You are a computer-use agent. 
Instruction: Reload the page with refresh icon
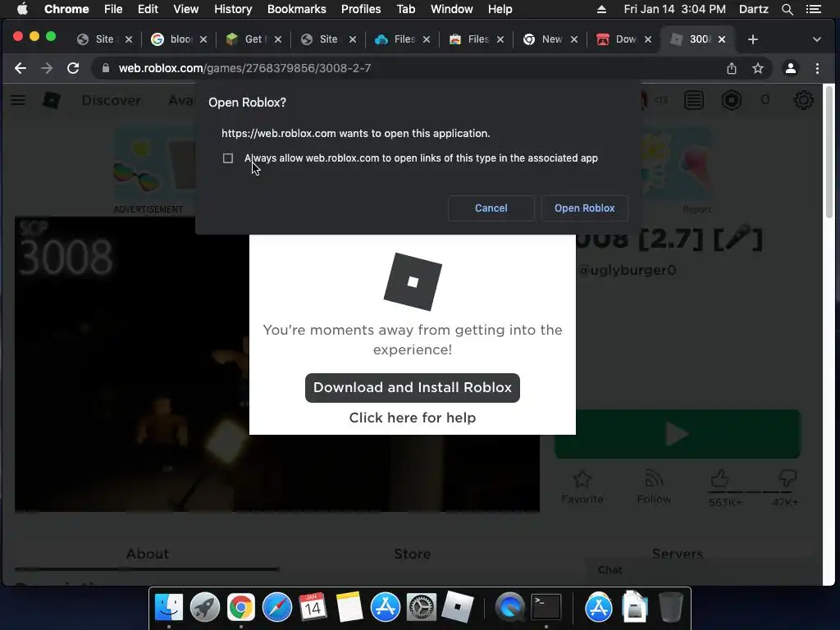(x=73, y=68)
